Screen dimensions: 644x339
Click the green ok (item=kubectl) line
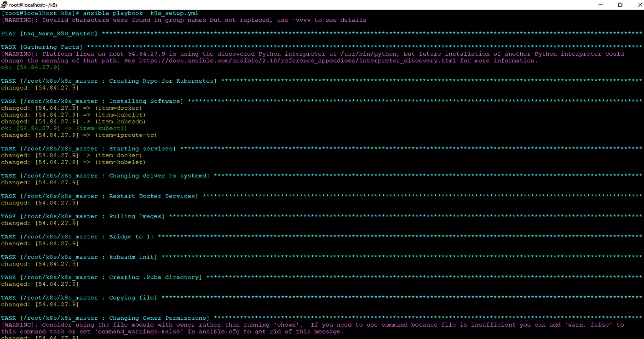click(x=64, y=129)
